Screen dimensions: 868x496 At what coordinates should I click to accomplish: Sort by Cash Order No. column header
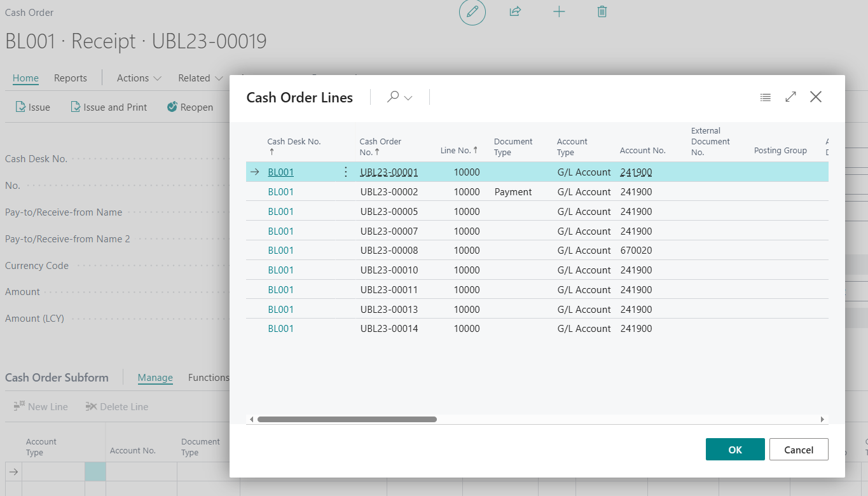click(380, 147)
